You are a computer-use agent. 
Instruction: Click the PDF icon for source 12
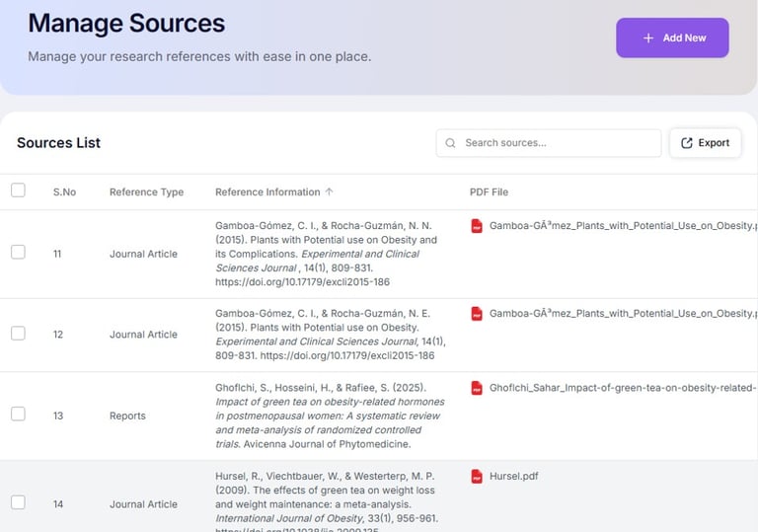[x=477, y=314]
